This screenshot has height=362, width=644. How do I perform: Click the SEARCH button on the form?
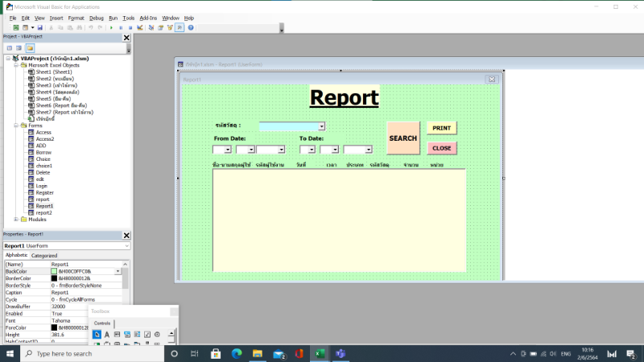pyautogui.click(x=402, y=138)
